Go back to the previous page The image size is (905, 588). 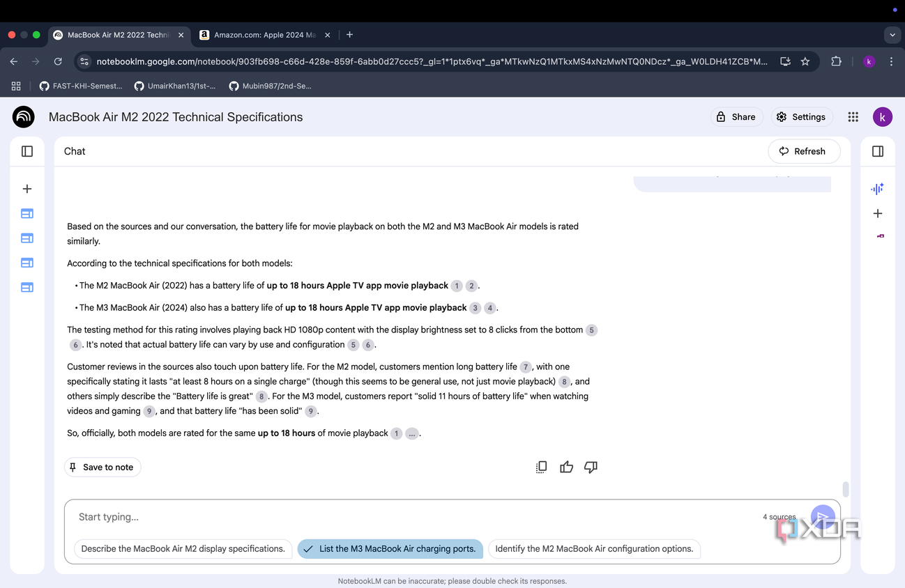click(x=14, y=61)
